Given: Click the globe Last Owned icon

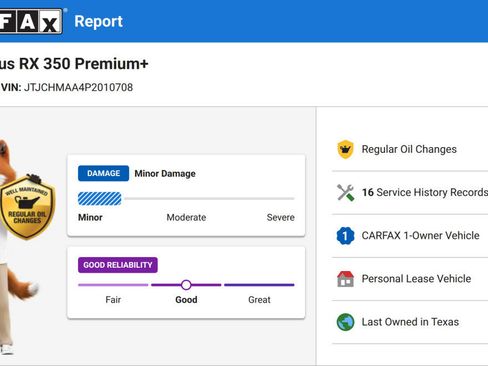Looking at the screenshot, I should (345, 322).
